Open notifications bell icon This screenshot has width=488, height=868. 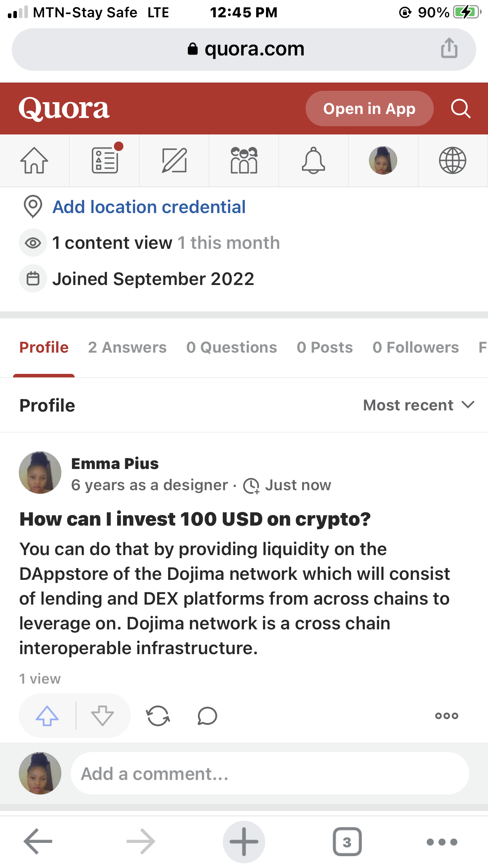(313, 160)
